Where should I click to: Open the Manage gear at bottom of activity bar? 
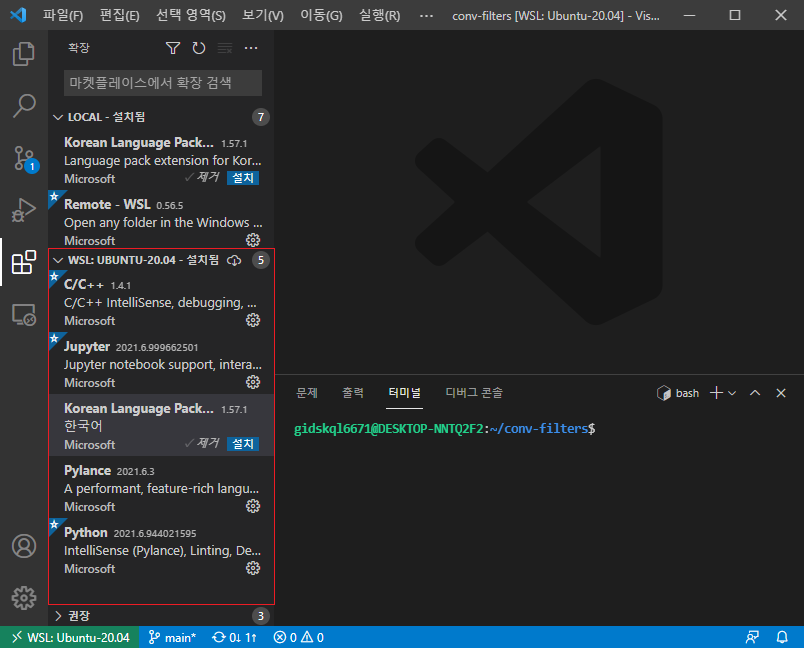[24, 597]
